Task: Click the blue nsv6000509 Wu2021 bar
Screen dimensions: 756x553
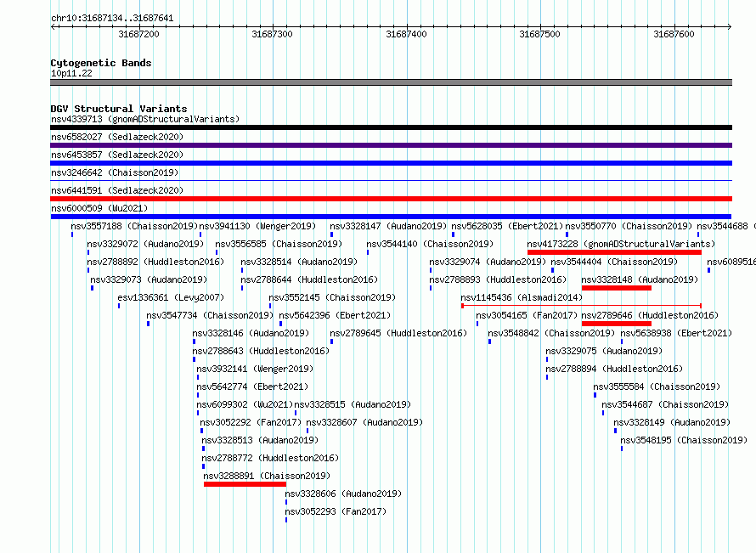Action: 391,217
